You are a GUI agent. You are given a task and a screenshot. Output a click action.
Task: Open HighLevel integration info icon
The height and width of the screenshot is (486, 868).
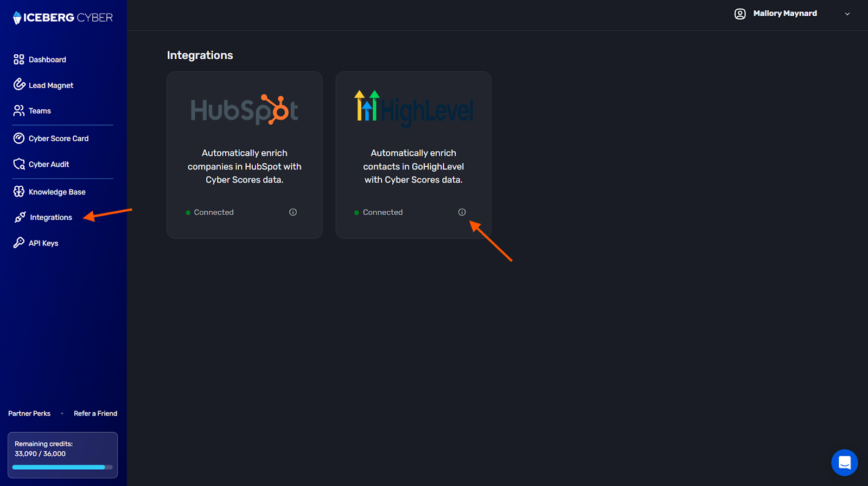(x=462, y=212)
